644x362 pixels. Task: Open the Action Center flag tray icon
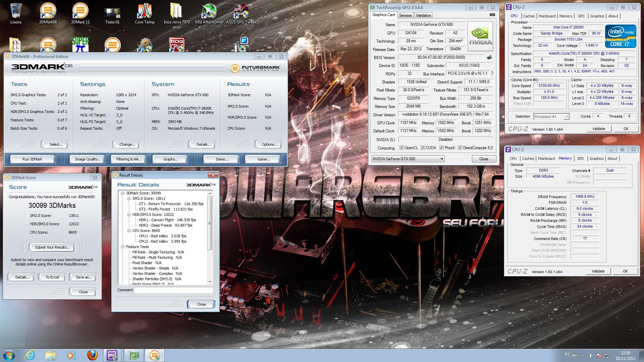[x=599, y=356]
